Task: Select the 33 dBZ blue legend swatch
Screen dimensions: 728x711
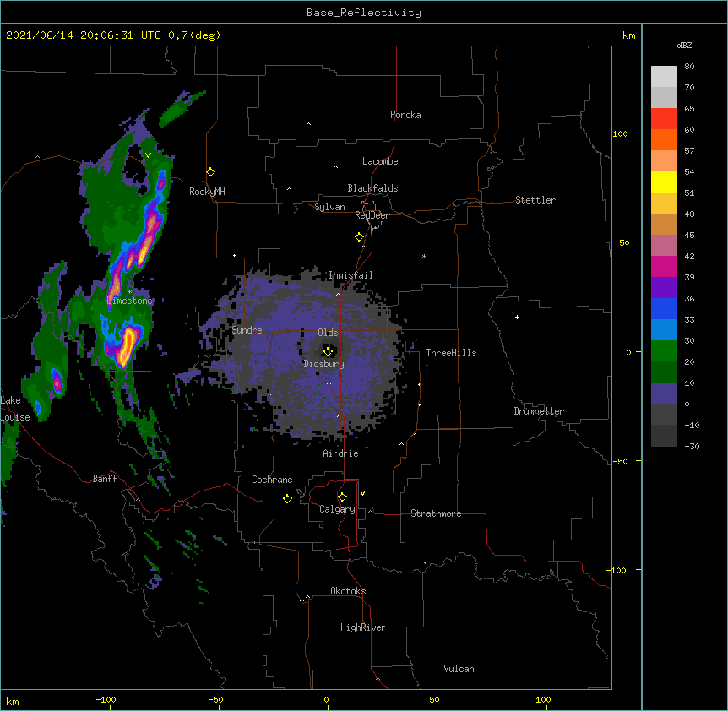Action: coord(664,329)
